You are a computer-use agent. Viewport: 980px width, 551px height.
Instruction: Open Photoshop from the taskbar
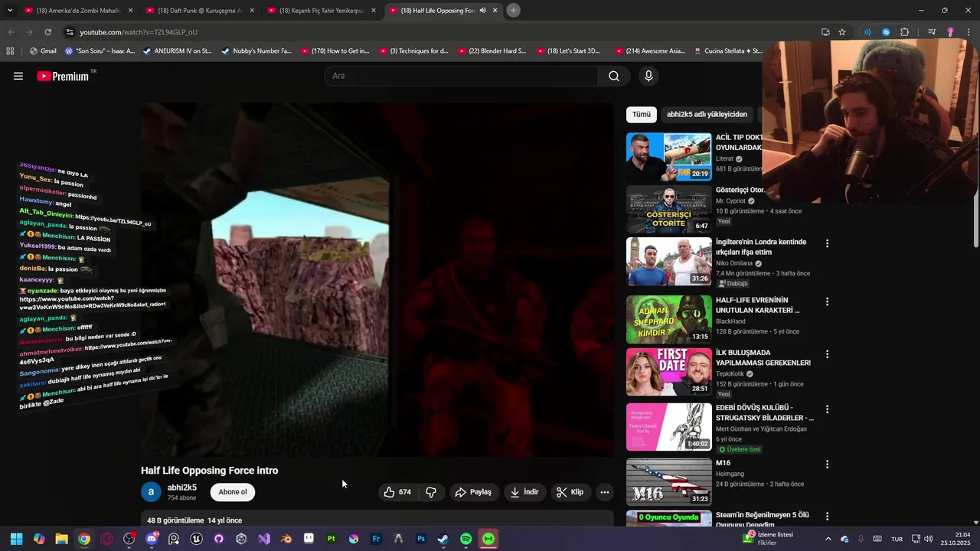tap(421, 539)
